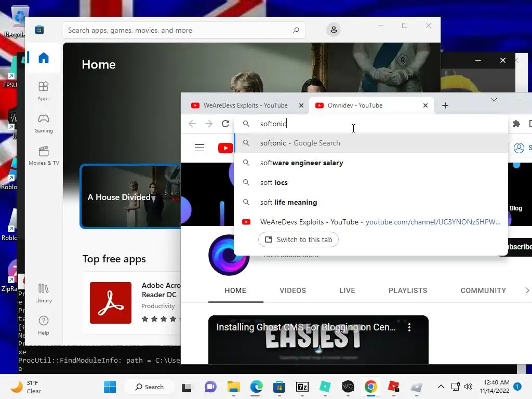Select 'softonic - Google Search' suggestion

pos(371,143)
